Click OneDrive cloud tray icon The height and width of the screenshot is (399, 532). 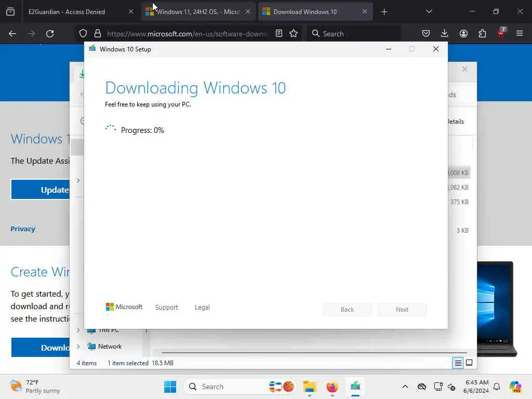[422, 387]
